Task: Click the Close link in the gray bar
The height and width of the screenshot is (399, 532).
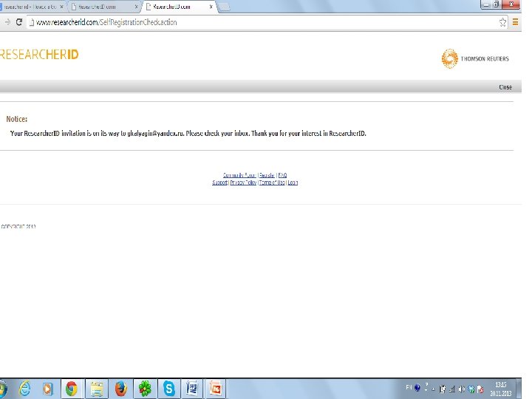Action: 505,87
